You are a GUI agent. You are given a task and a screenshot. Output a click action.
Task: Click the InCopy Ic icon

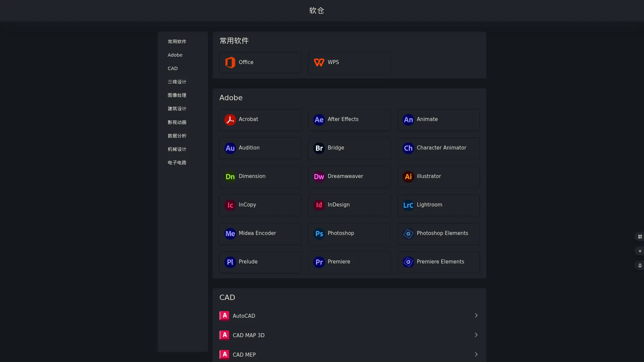coord(230,205)
